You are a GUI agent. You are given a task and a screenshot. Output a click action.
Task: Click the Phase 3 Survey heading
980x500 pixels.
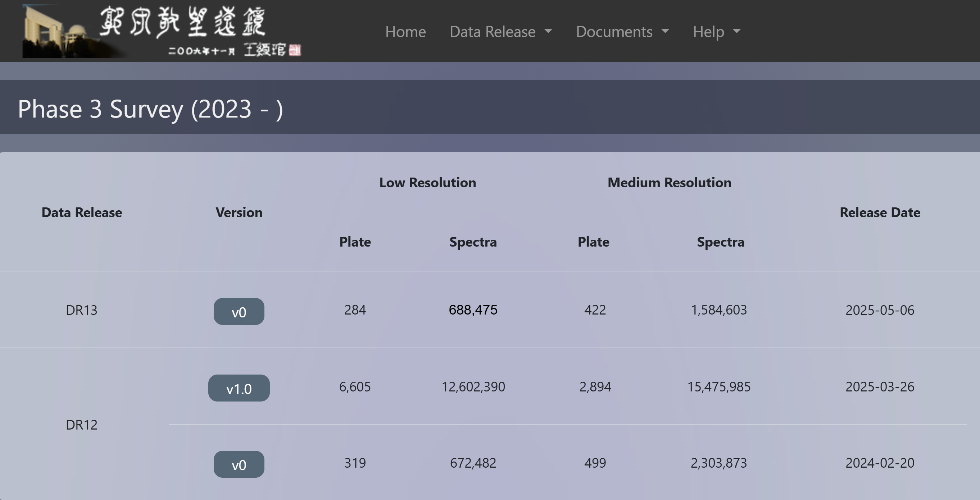click(150, 109)
